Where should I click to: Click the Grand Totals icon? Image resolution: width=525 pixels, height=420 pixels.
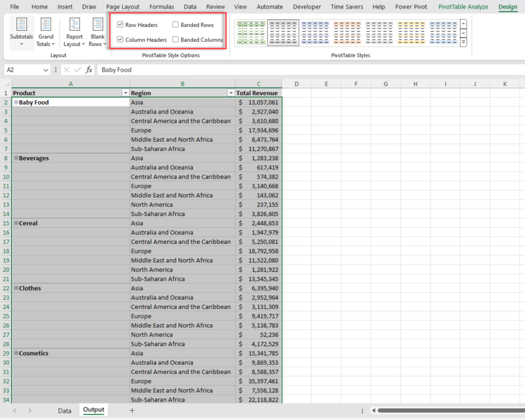click(46, 31)
